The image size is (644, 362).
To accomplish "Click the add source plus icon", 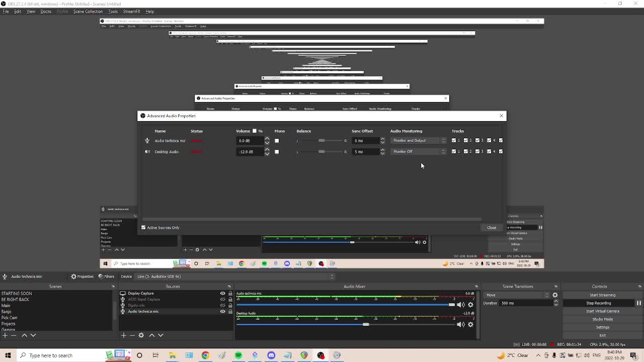I will (123, 335).
